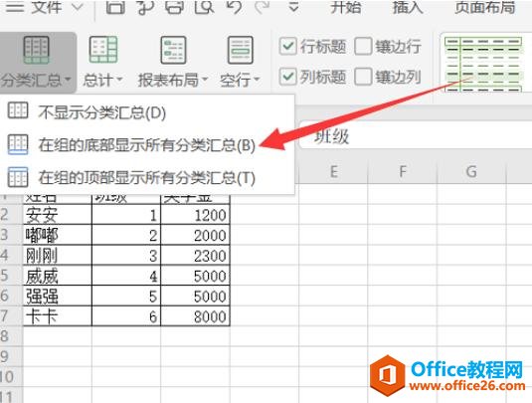Select row 2 header
This screenshot has height=403, width=532.
point(11,214)
